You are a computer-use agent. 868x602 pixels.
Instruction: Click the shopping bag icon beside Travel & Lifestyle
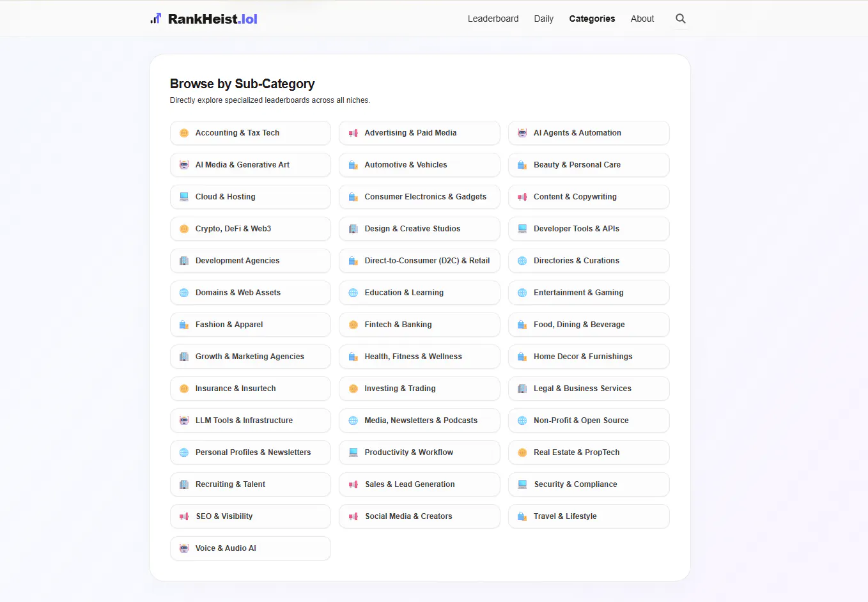pos(522,516)
